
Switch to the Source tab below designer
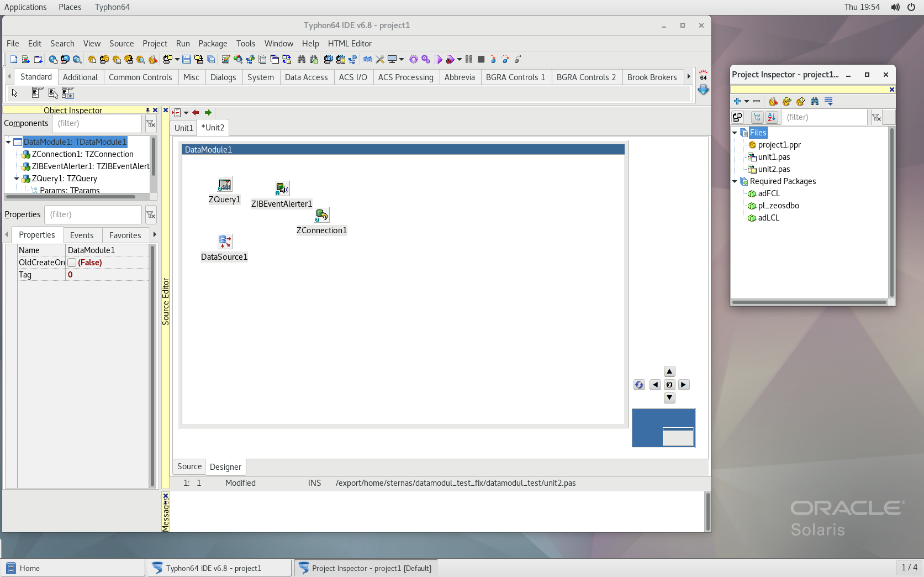(189, 466)
